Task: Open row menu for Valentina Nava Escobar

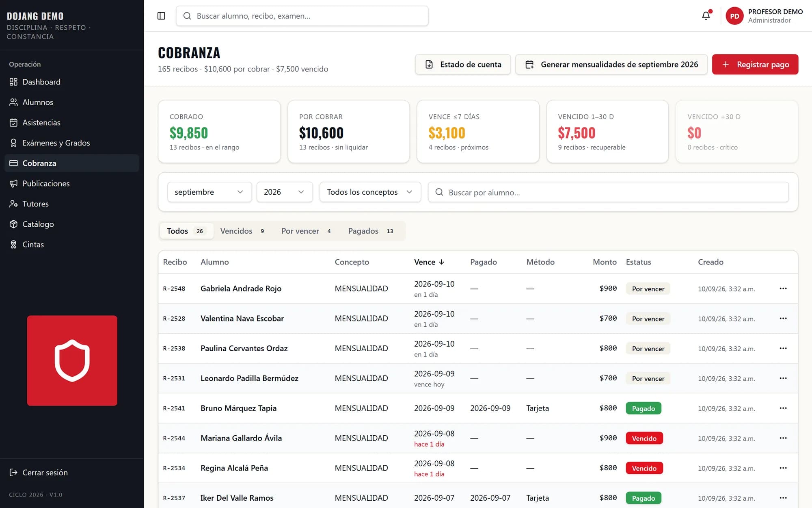Action: pos(783,318)
